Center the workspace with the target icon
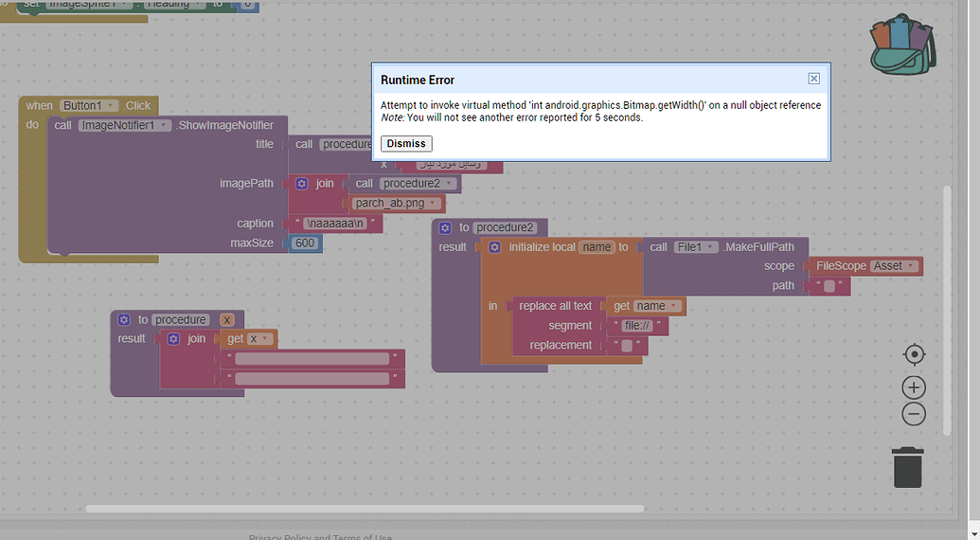This screenshot has height=540, width=980. pos(914,354)
